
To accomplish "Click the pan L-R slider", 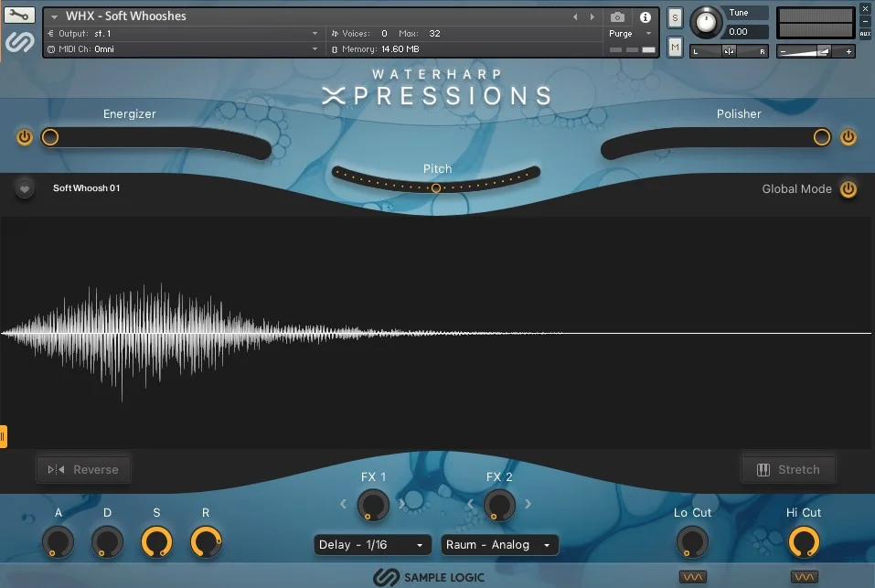I will coord(729,51).
